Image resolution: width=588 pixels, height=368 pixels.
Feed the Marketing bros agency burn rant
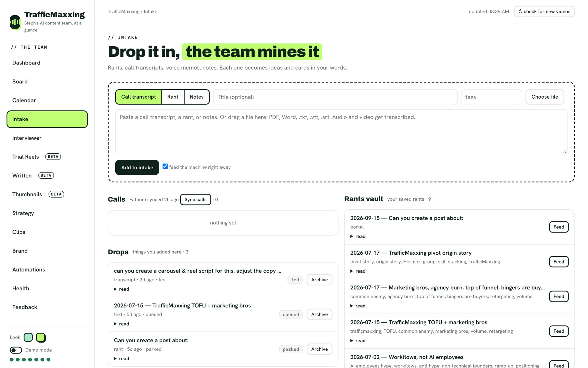click(x=559, y=296)
